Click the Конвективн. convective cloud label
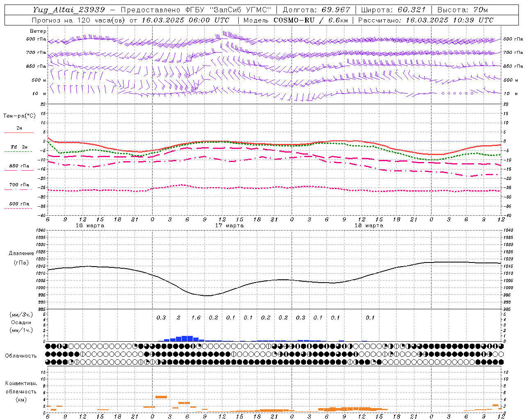Image resolution: width=525 pixels, height=420 pixels. (x=21, y=383)
